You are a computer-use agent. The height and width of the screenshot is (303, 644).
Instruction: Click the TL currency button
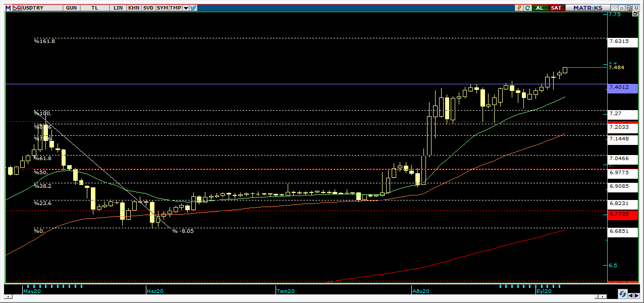95,8
